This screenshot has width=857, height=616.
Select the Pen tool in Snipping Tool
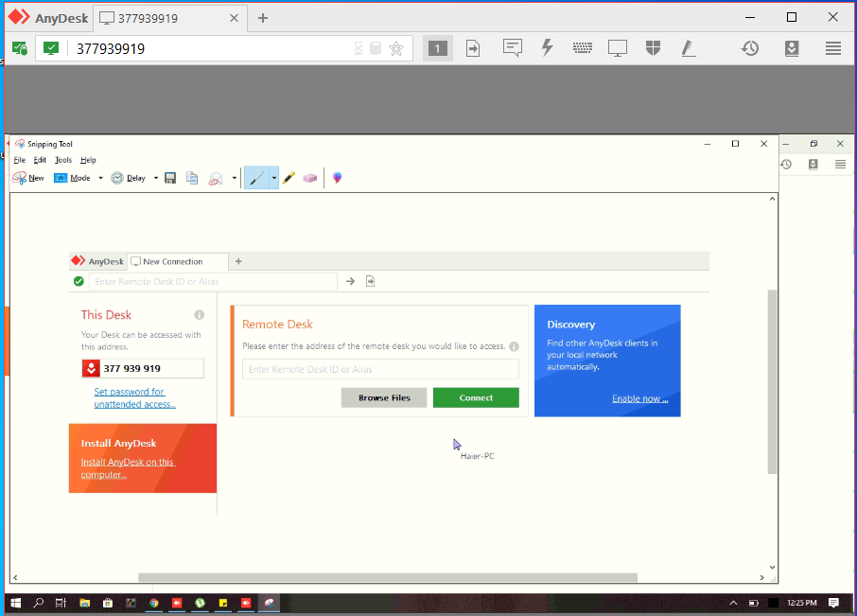coord(256,178)
